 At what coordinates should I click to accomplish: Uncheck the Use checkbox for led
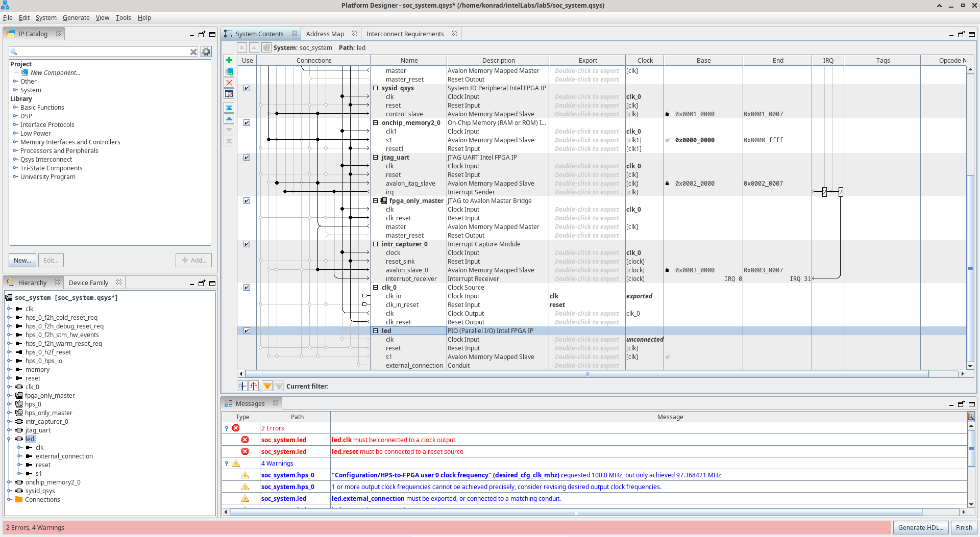coord(247,331)
